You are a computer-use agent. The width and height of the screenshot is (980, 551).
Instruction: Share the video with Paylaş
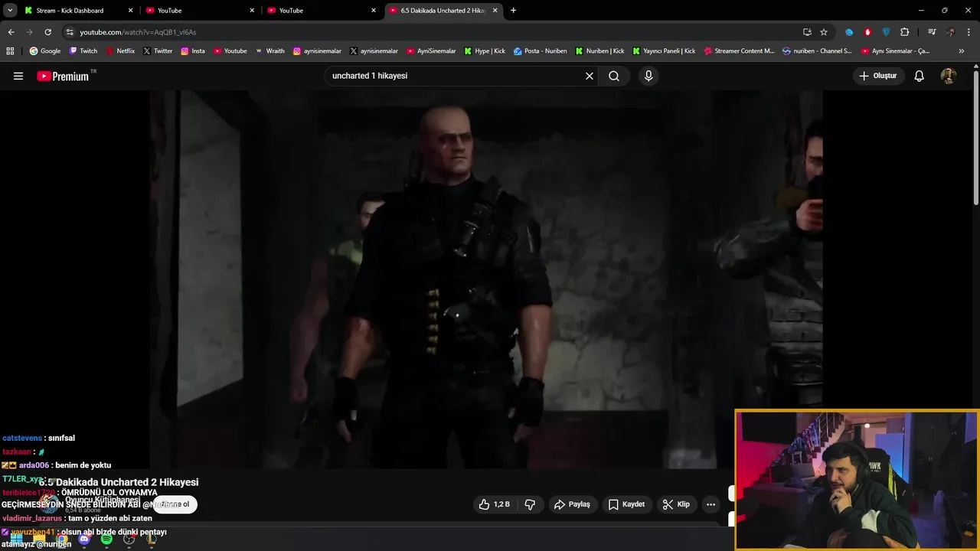coord(573,504)
